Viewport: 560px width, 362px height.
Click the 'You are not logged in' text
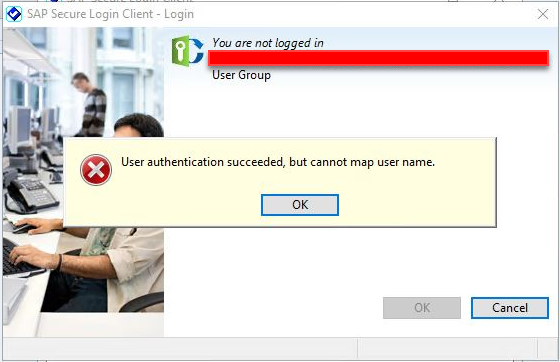point(268,43)
